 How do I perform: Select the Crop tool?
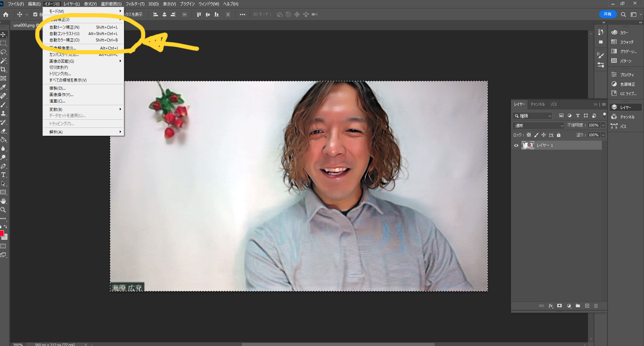[3, 69]
